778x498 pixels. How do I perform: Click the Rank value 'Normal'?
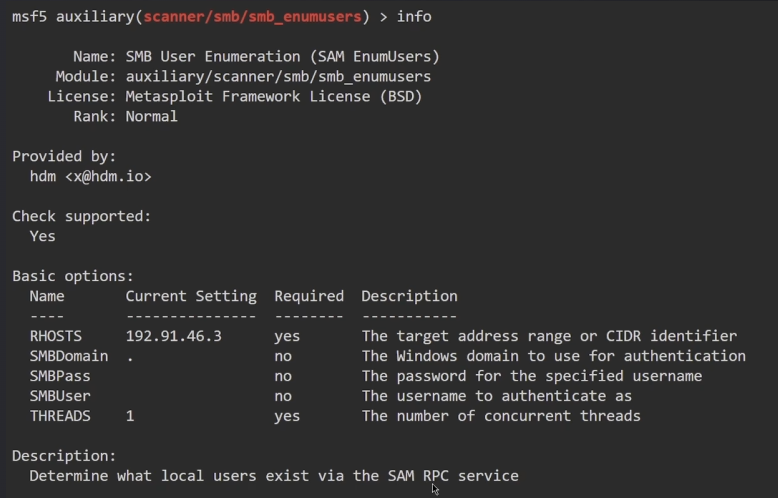151,116
